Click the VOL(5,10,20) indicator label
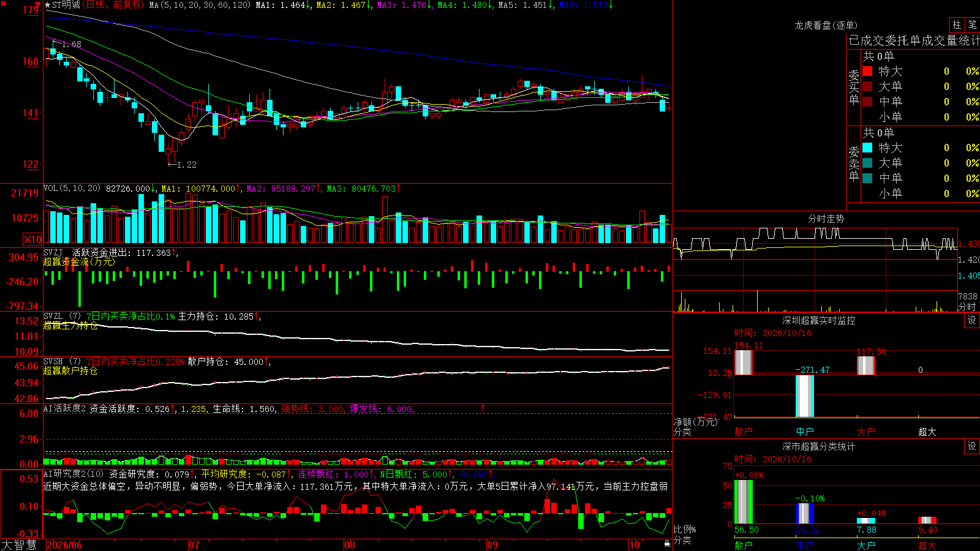The image size is (980, 551). [72, 189]
